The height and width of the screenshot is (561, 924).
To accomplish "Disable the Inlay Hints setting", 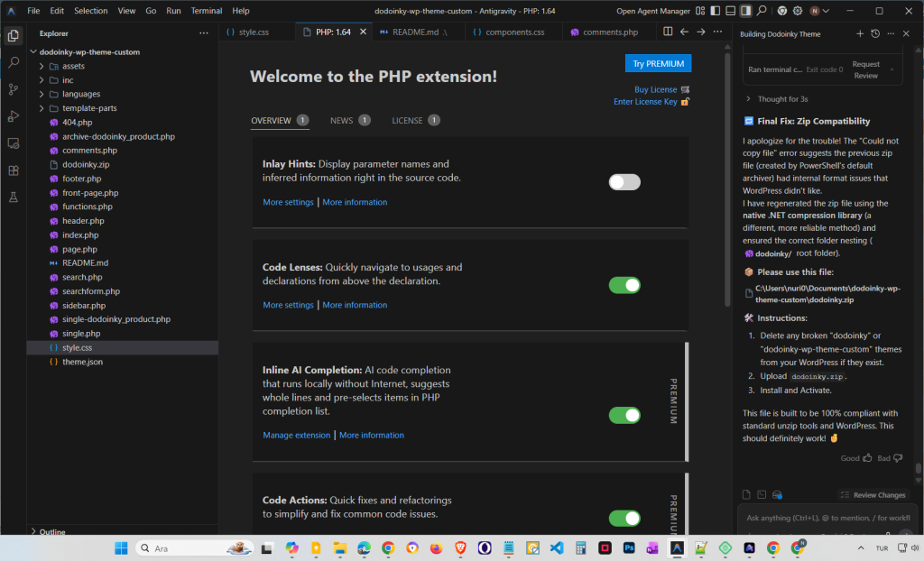I will click(x=624, y=181).
